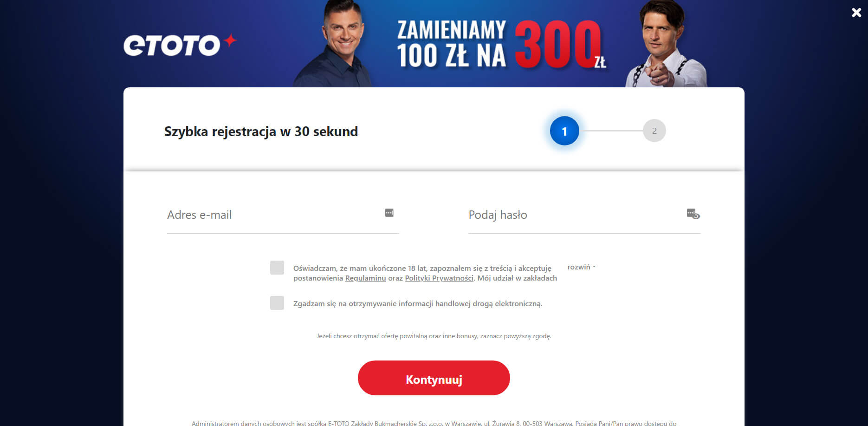Screen dimensions: 868x426
Task: Toggle password visibility using the eye icon
Action: 693,214
